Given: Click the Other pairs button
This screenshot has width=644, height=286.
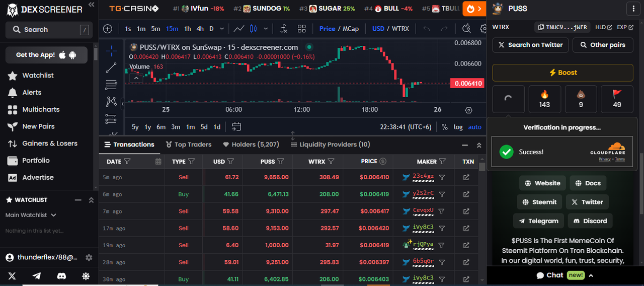Looking at the screenshot, I should pyautogui.click(x=603, y=45).
